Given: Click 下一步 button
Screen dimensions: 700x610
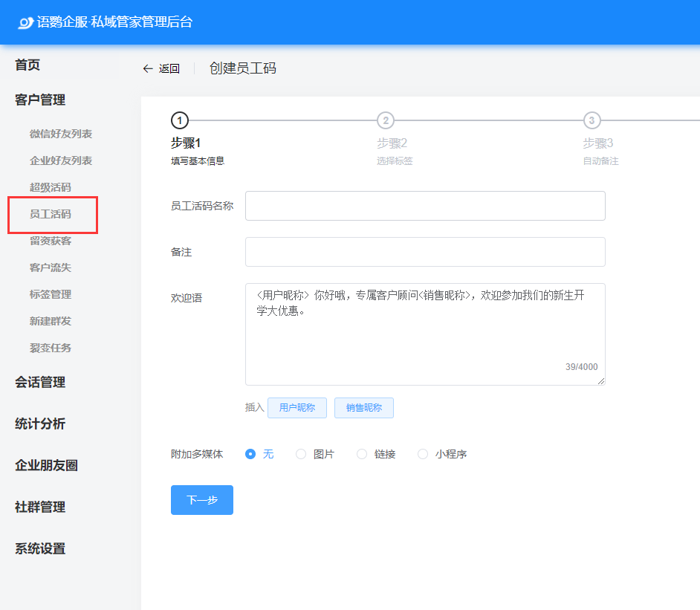Looking at the screenshot, I should click(202, 500).
